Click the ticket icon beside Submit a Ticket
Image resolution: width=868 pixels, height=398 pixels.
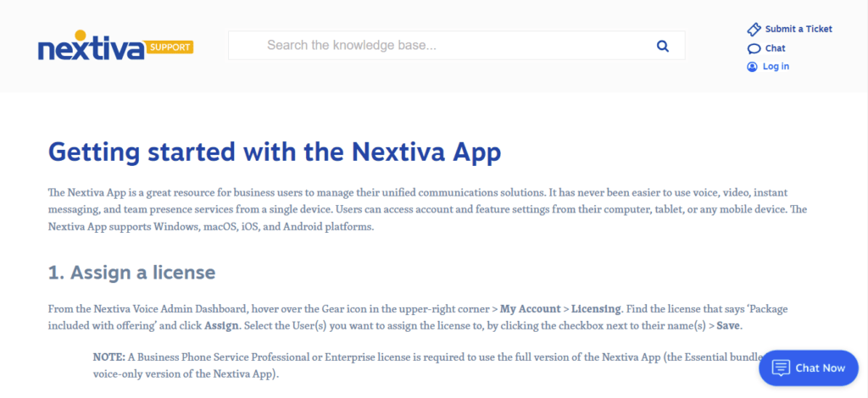754,30
